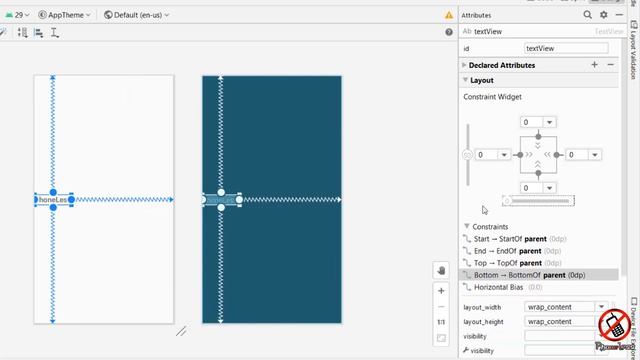This screenshot has height=360, width=640.
Task: Open Attributes panel settings gear
Action: coord(604,15)
